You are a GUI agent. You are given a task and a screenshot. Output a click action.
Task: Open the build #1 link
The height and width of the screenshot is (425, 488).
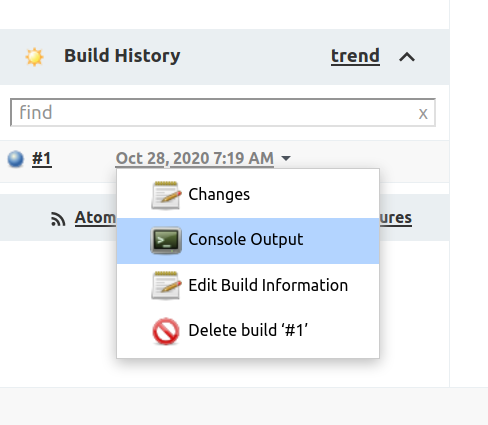(42, 159)
